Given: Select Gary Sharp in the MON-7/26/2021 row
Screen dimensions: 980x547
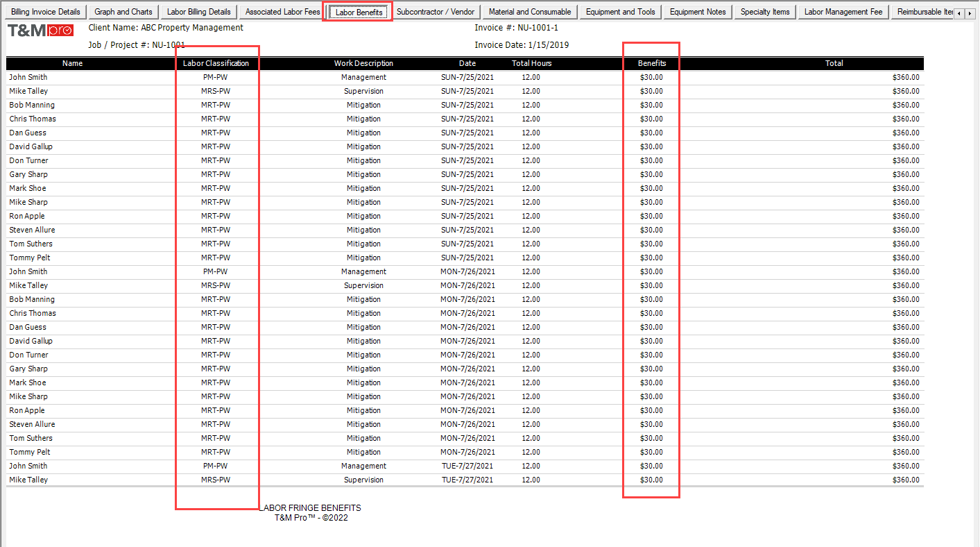Looking at the screenshot, I should pyautogui.click(x=28, y=369).
